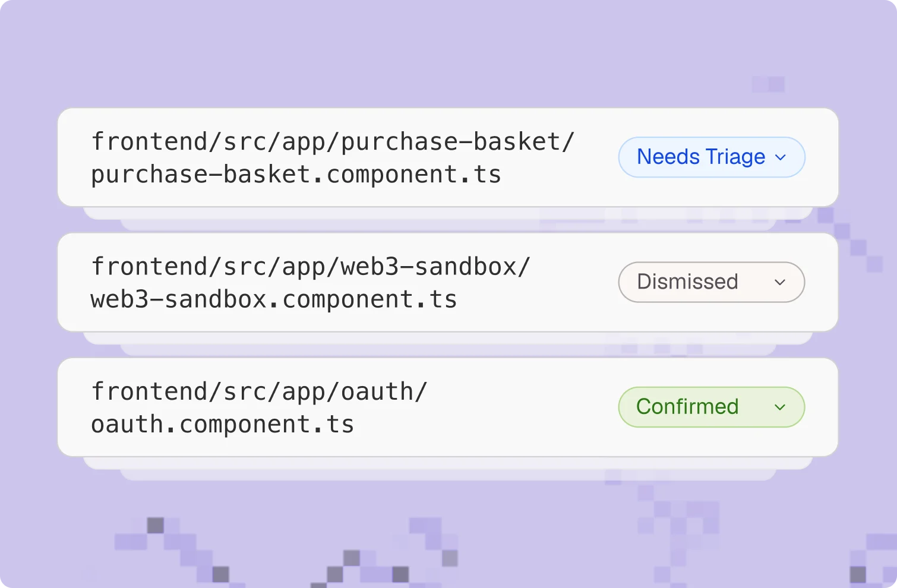897x588 pixels.
Task: Select the oauth.component.ts finding card
Action: coord(448,407)
